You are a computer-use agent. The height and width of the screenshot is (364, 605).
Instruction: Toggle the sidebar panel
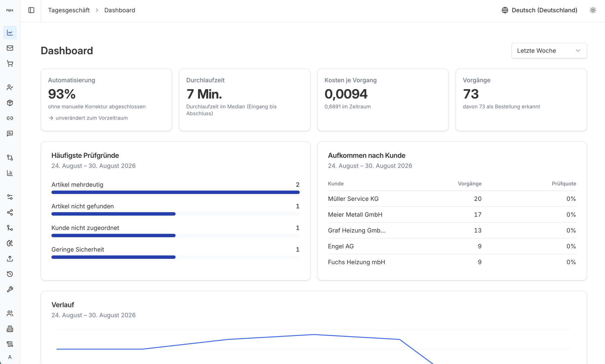[31, 10]
